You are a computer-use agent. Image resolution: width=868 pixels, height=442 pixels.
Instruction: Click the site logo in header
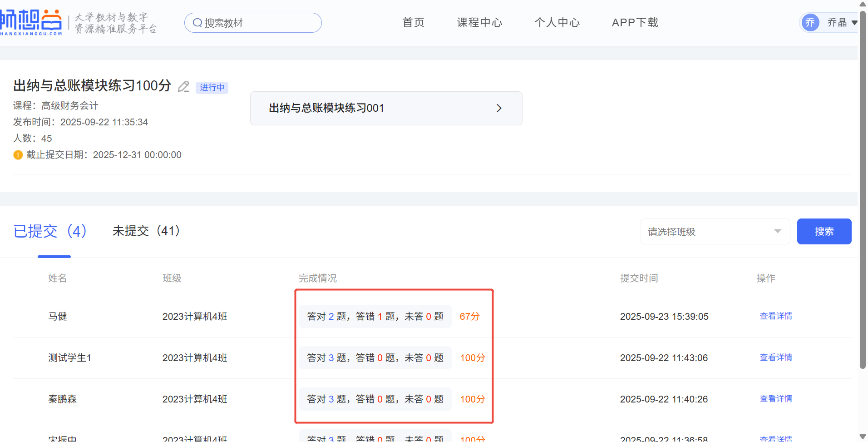tap(31, 22)
